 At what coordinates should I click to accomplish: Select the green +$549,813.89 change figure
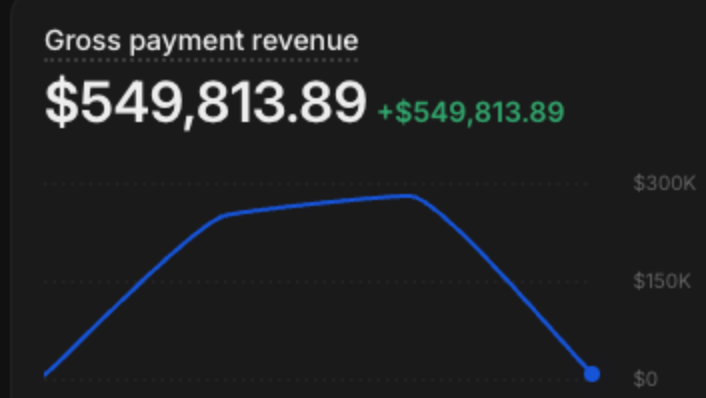471,112
